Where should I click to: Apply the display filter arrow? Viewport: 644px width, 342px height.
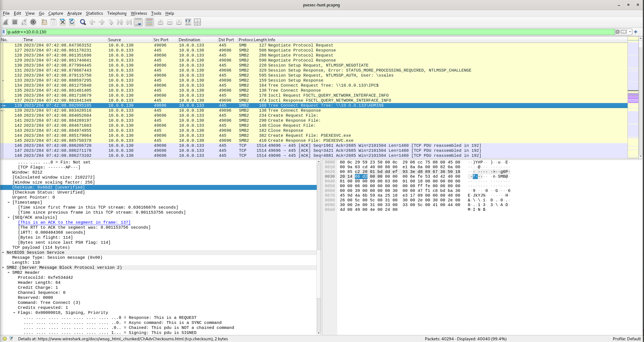pos(624,32)
